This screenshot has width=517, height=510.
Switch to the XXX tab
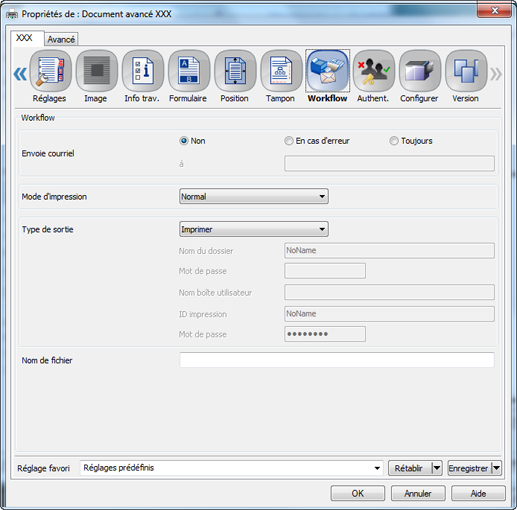coord(24,38)
